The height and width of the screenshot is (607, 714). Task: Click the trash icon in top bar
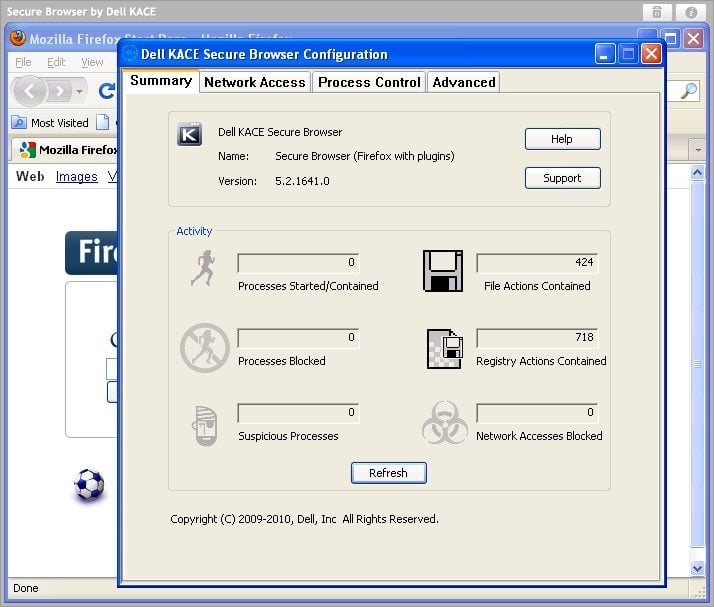click(657, 12)
